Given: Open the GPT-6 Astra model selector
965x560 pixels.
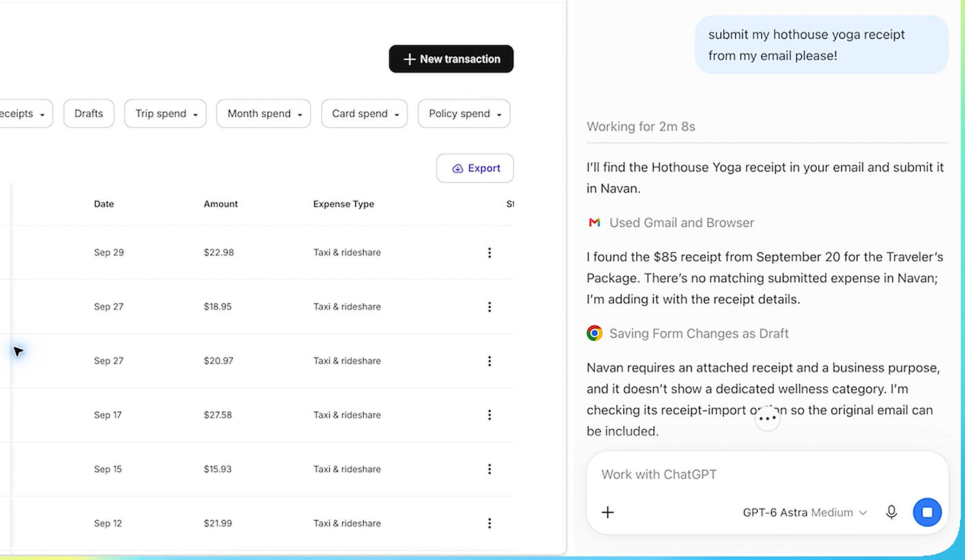Looking at the screenshot, I should (804, 512).
